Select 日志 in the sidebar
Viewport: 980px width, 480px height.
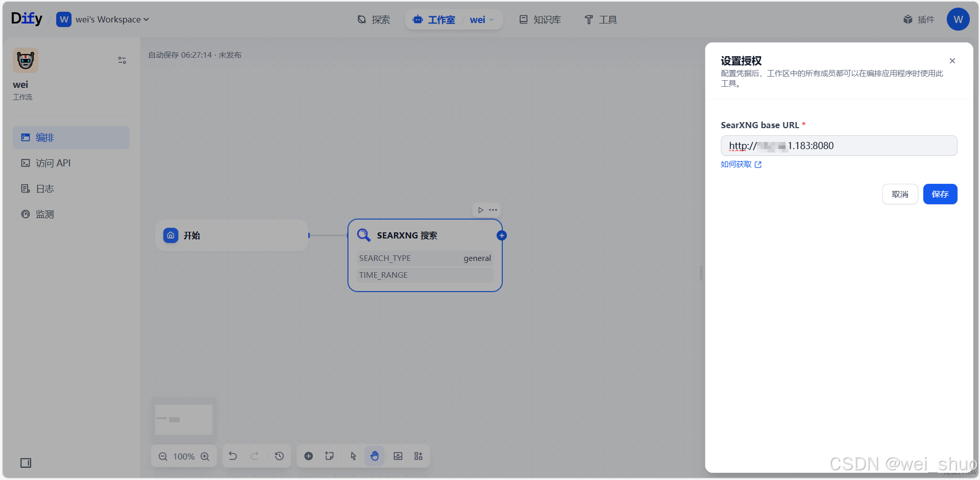pos(71,188)
